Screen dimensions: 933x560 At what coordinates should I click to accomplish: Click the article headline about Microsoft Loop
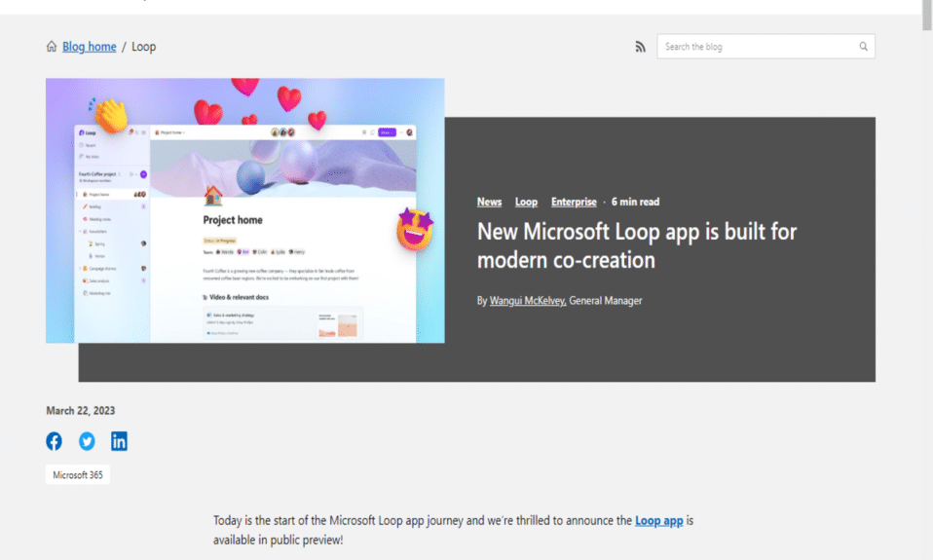point(637,245)
